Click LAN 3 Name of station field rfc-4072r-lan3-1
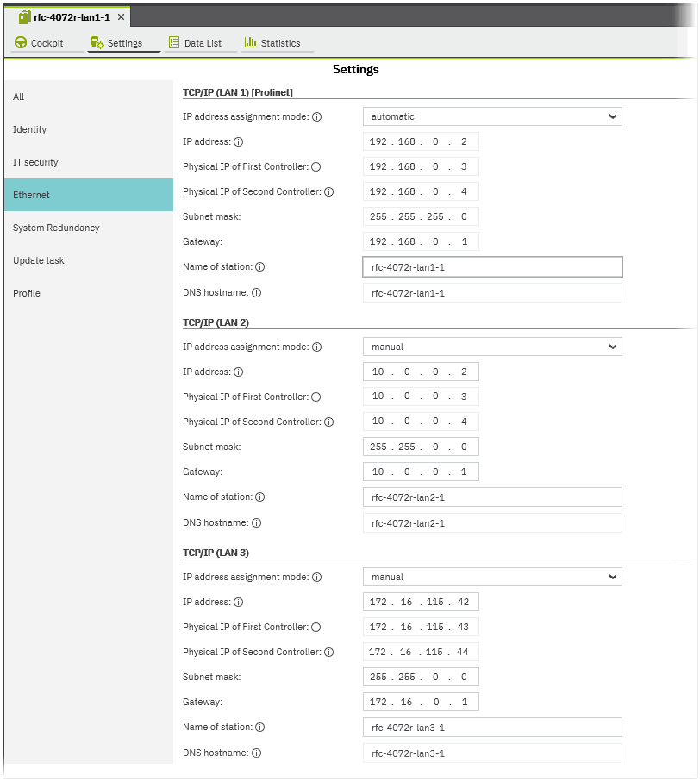700x781 pixels. click(492, 728)
